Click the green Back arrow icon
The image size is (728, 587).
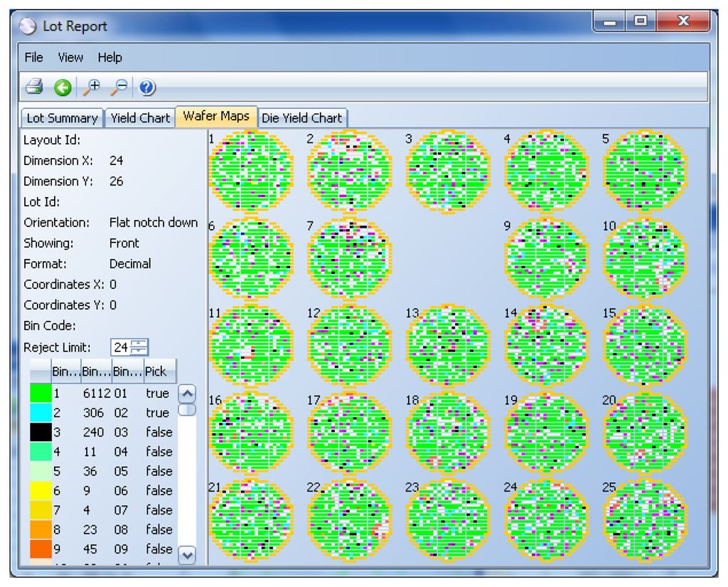tap(63, 88)
